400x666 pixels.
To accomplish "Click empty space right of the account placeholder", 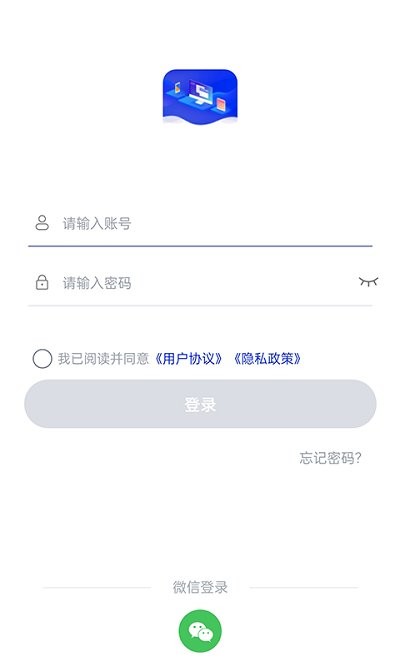I will [251, 223].
